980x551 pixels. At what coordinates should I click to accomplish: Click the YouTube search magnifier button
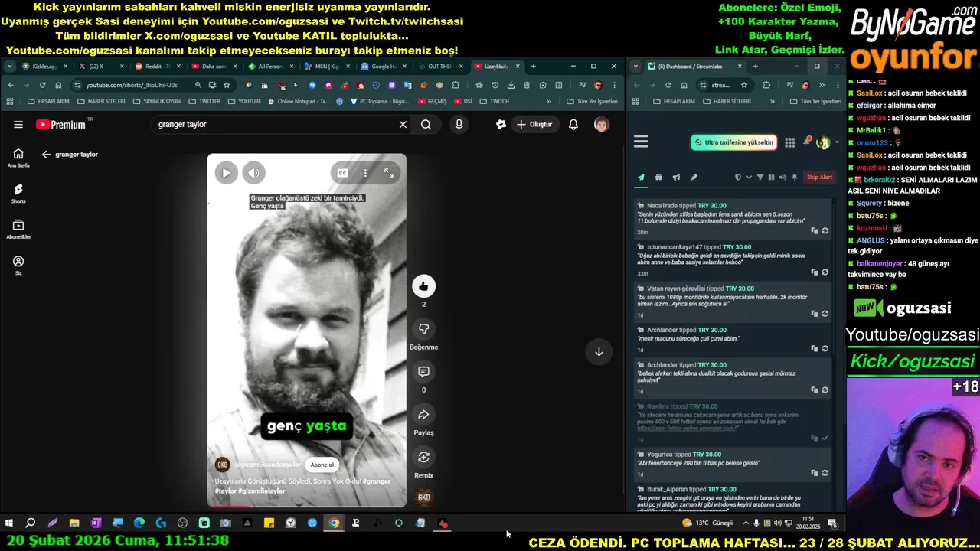(426, 124)
